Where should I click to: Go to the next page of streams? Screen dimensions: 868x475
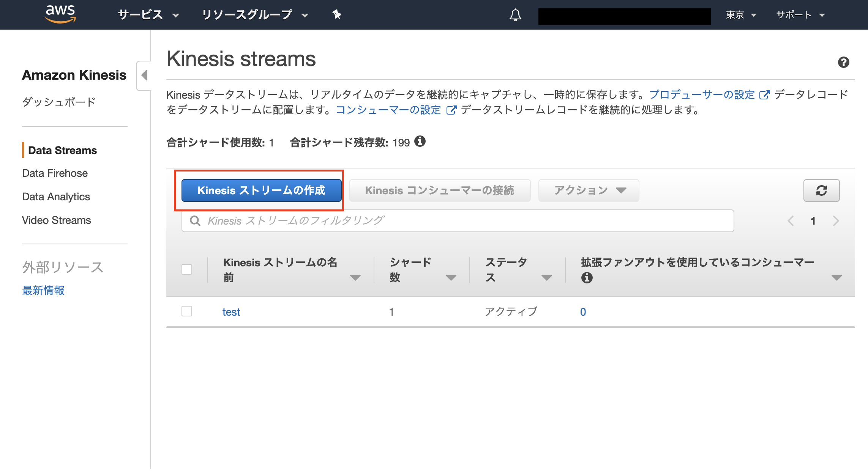tap(836, 220)
